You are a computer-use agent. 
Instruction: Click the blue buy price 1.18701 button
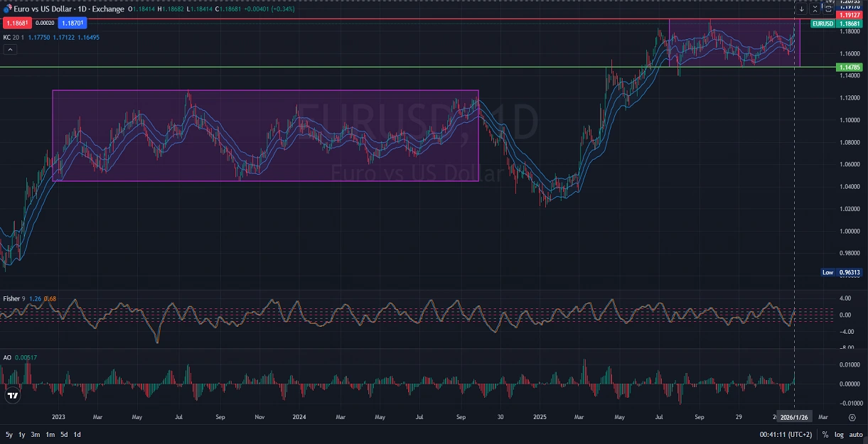pos(72,23)
